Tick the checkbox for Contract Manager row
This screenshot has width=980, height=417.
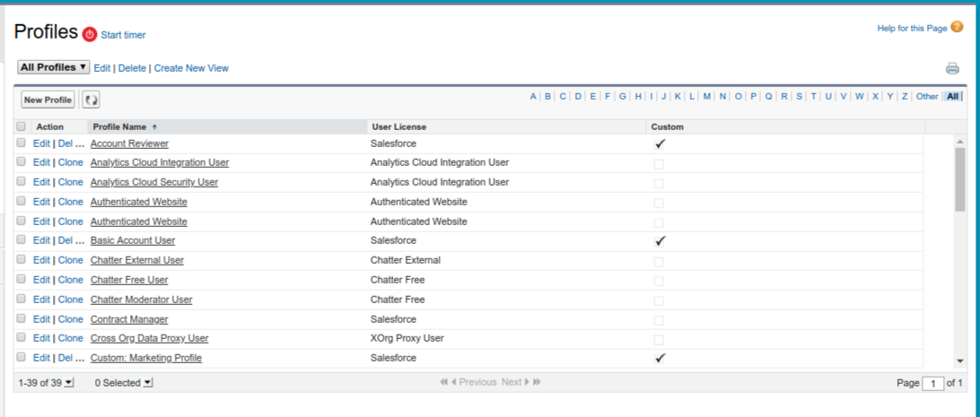(x=22, y=319)
